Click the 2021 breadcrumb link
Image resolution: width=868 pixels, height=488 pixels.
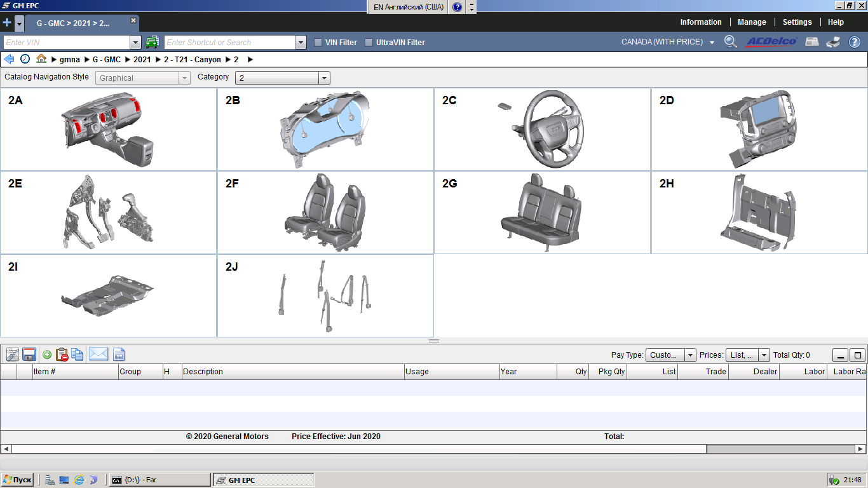point(142,60)
